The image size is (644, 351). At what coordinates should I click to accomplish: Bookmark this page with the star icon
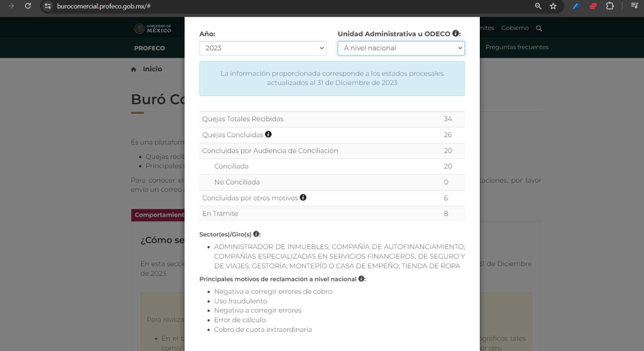[553, 6]
